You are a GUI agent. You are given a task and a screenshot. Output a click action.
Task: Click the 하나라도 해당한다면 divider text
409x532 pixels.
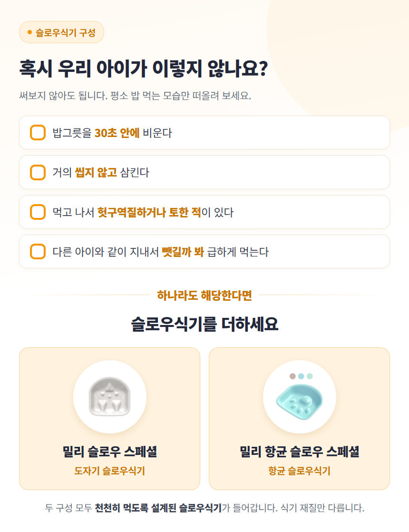point(204,296)
